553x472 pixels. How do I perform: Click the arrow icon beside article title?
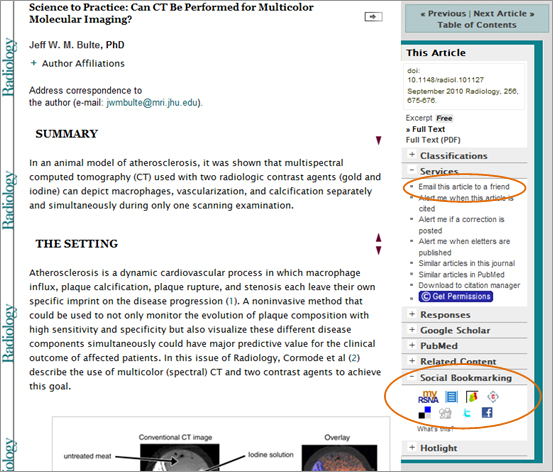[x=373, y=17]
